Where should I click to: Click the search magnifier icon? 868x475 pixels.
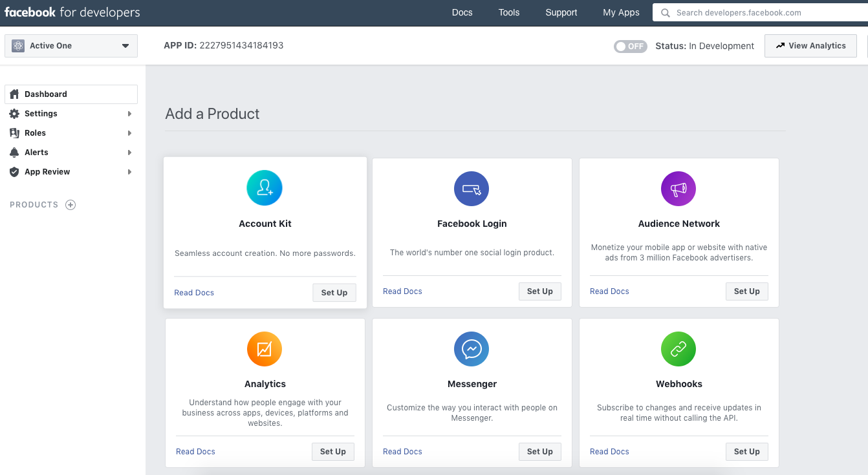click(666, 13)
